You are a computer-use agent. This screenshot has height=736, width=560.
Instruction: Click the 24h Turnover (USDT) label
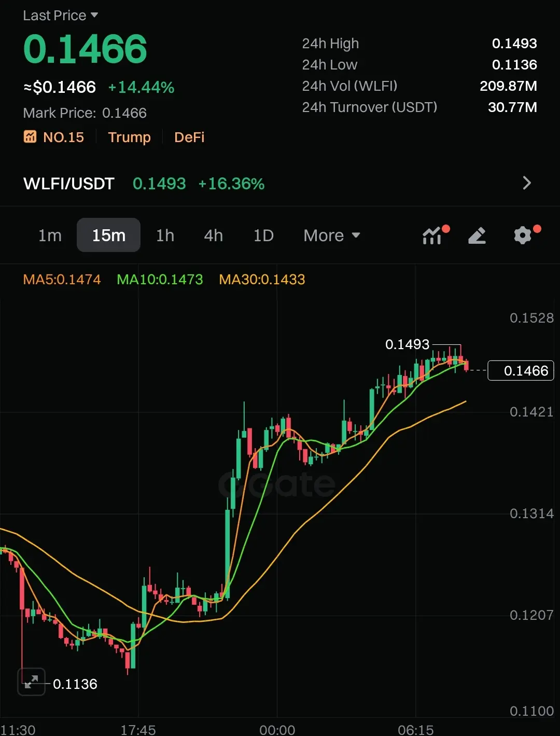(370, 107)
